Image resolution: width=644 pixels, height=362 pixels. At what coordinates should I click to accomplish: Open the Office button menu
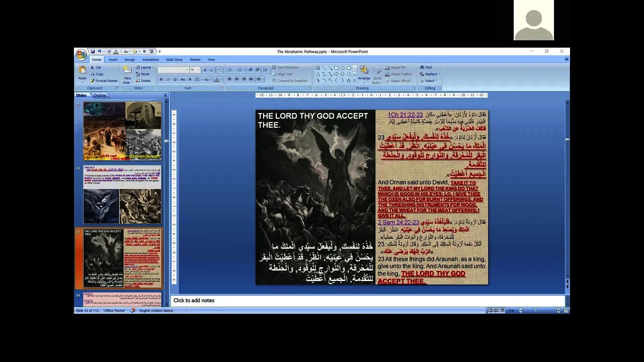81,55
